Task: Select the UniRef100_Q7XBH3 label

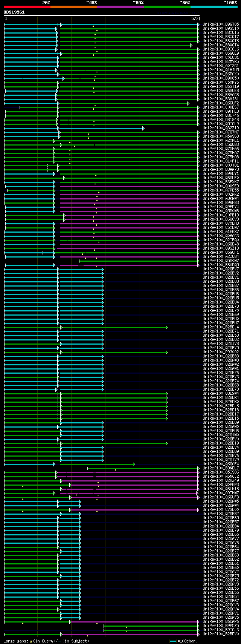Action: coord(221,224)
